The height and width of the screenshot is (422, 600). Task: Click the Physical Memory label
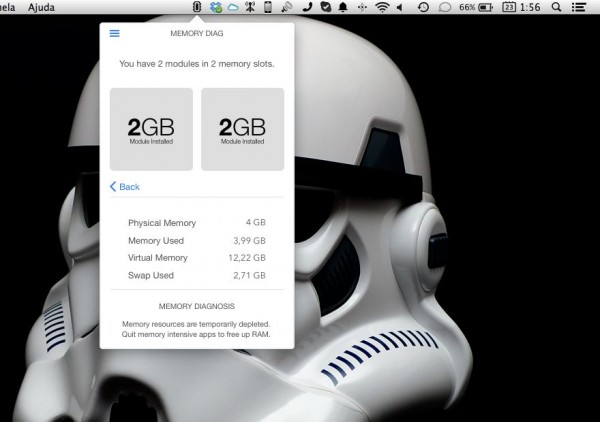(x=162, y=223)
